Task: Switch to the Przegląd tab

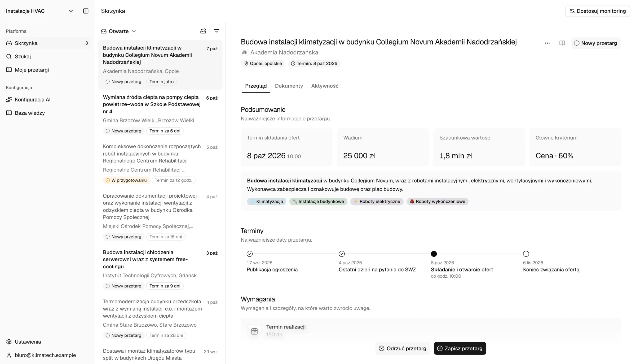Action: [256, 86]
